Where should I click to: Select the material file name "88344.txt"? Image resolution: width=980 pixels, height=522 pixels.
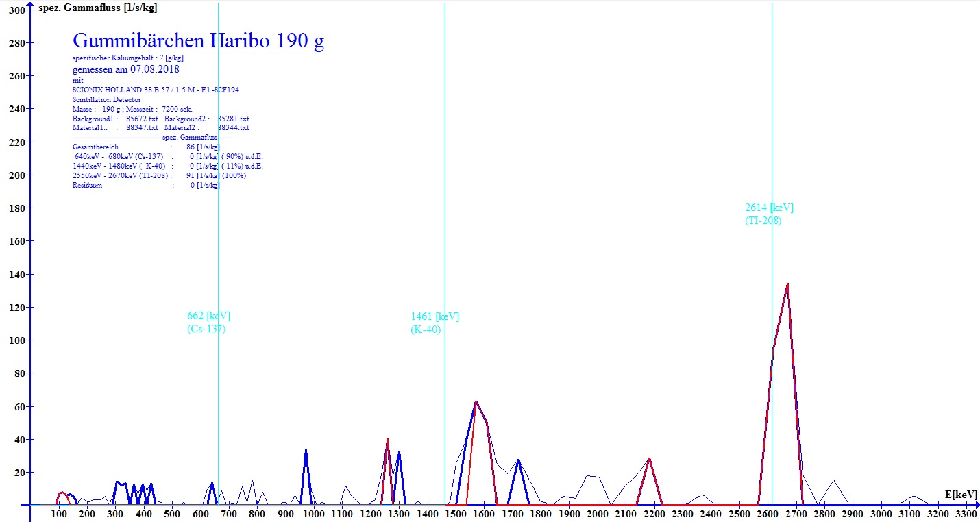(x=233, y=127)
